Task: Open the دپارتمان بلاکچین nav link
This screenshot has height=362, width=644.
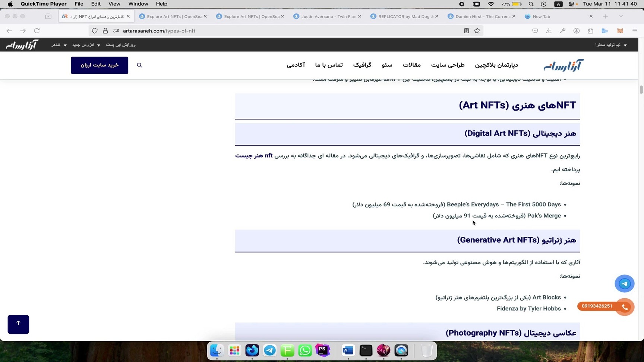Action: [x=496, y=65]
